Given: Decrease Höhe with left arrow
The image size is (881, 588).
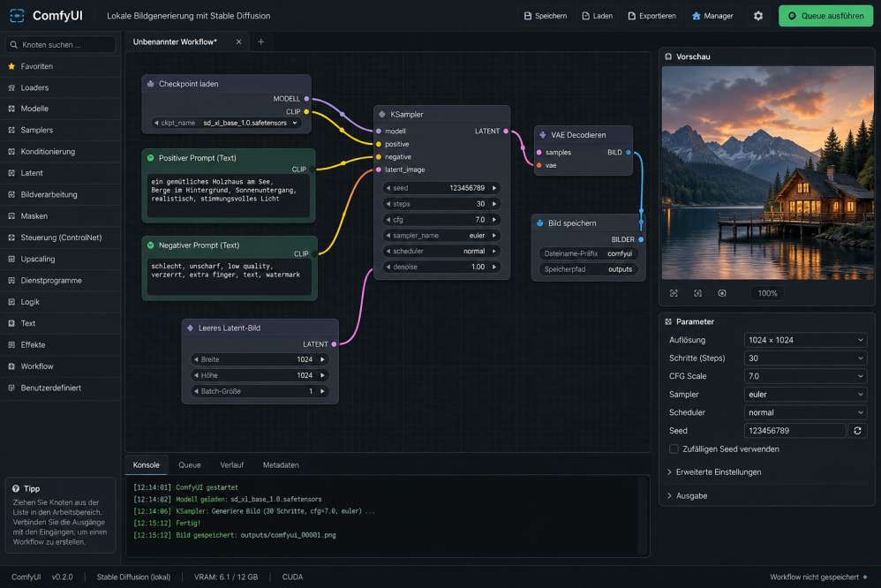Looking at the screenshot, I should 196,375.
